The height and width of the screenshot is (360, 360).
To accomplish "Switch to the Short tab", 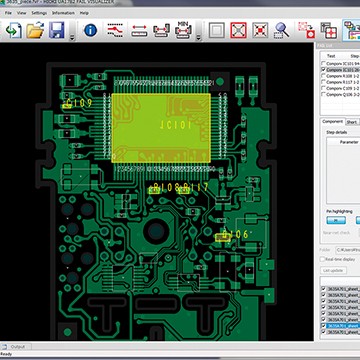I will pos(352,122).
